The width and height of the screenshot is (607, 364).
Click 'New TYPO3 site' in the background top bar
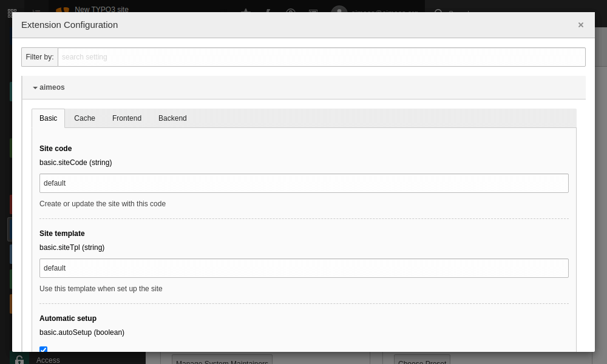101,9
